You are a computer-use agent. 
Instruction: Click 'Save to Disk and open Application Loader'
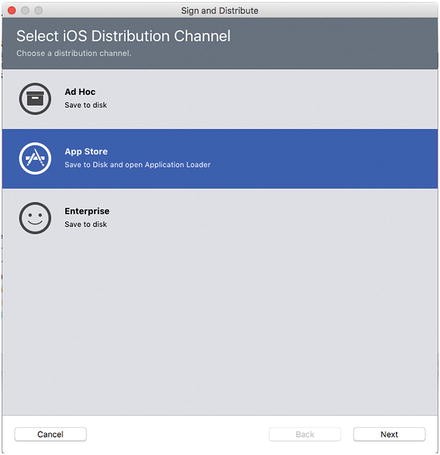pos(137,165)
